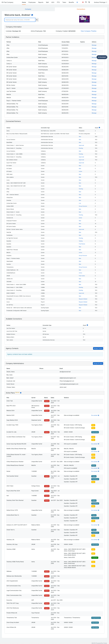109x644 pixels.
Task: Switch to the Company tab
Action: click(x=28, y=9)
